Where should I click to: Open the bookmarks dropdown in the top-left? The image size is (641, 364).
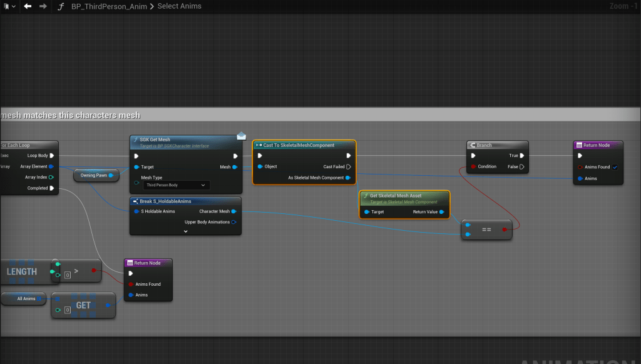pos(9,6)
